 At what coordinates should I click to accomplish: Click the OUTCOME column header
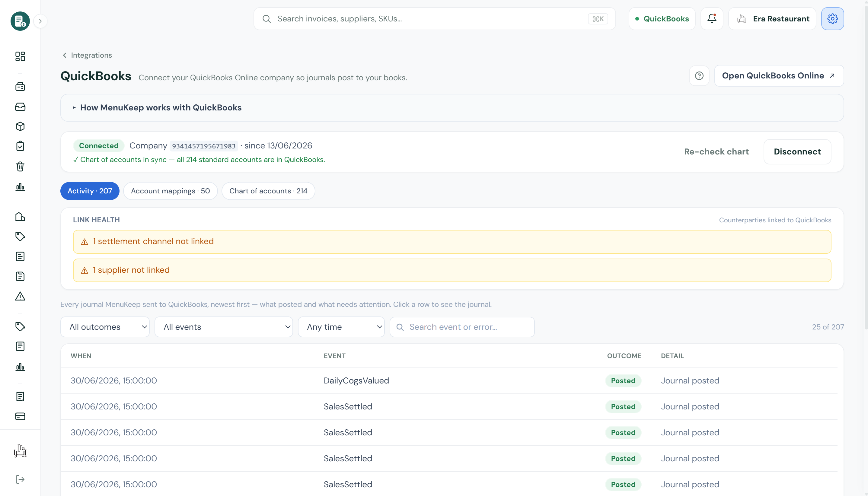click(x=624, y=356)
